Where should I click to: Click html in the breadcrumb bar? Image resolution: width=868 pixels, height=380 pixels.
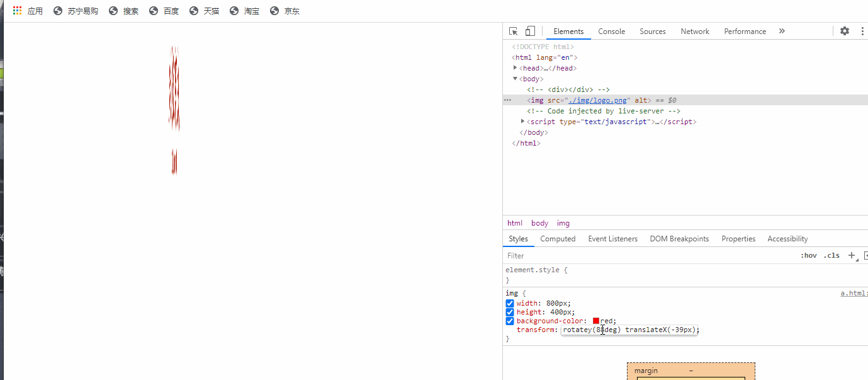point(515,223)
